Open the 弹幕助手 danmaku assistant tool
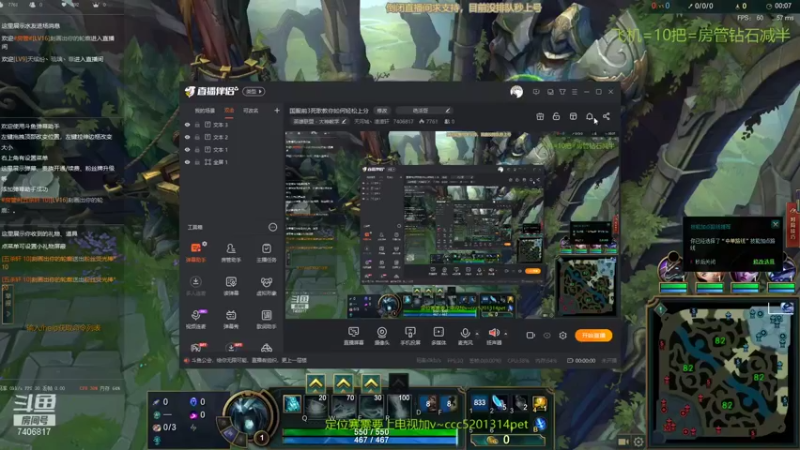Screen dimensions: 800x450 pos(196,252)
